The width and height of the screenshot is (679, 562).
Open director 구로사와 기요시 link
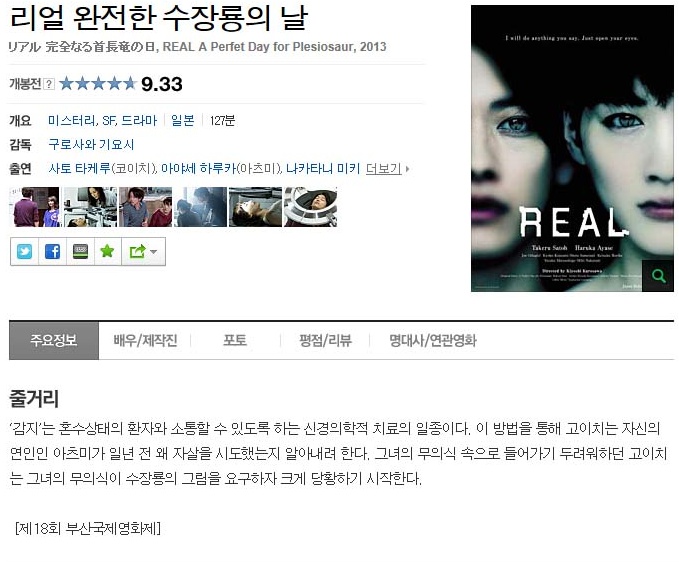91,145
